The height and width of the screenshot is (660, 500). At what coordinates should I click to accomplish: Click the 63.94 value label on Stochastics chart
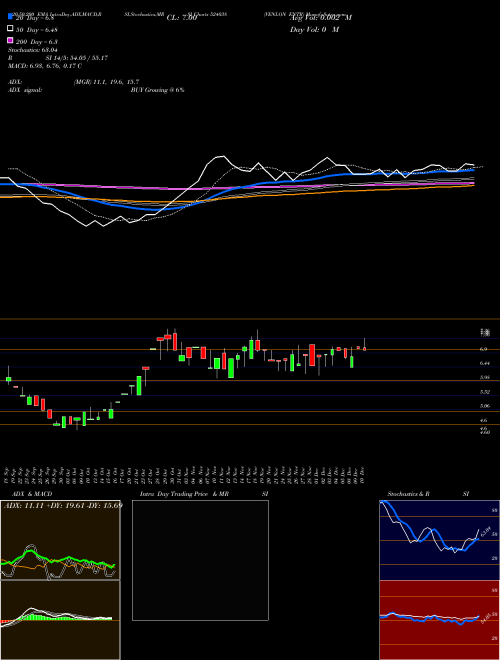486,531
